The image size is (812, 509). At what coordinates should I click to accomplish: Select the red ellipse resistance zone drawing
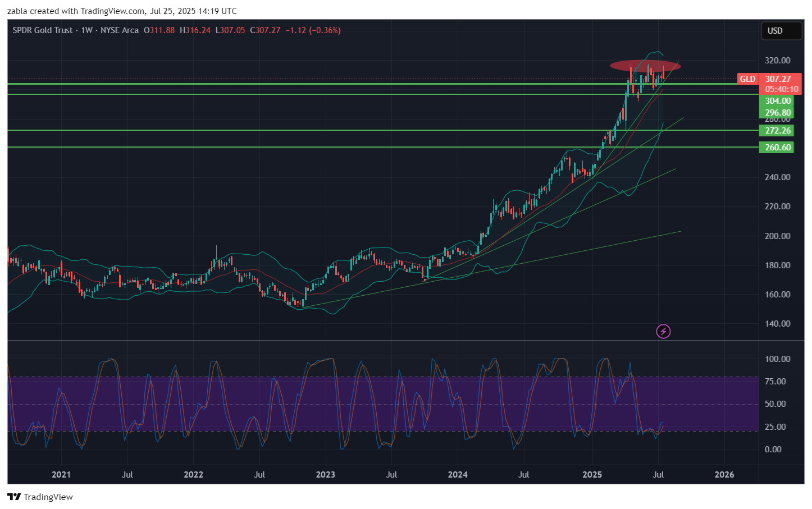point(645,66)
